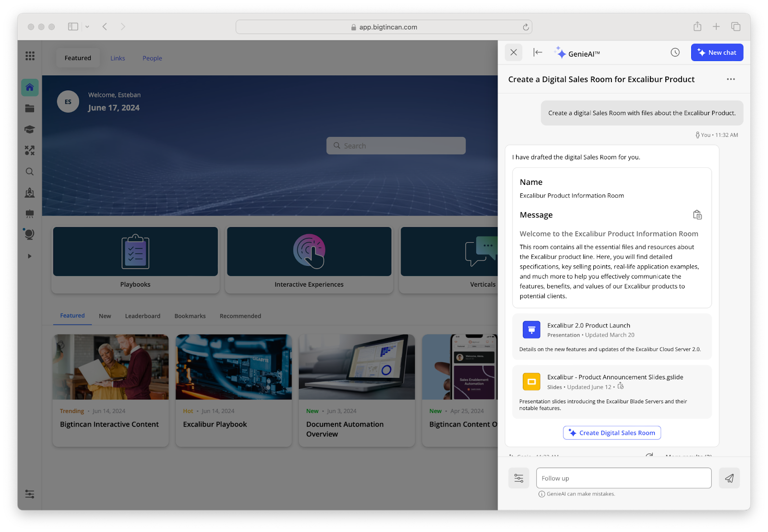Image resolution: width=768 pixels, height=532 pixels.
Task: Switch to the Links tab
Action: pos(118,58)
